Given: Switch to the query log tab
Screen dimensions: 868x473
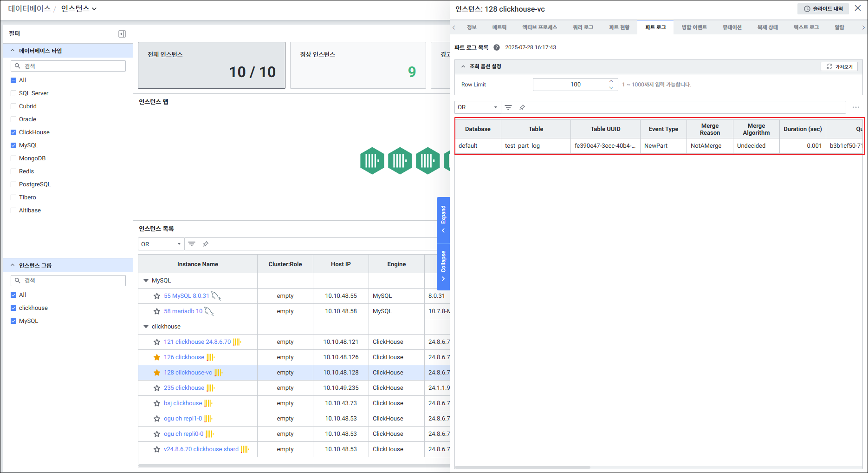Looking at the screenshot, I should [583, 27].
